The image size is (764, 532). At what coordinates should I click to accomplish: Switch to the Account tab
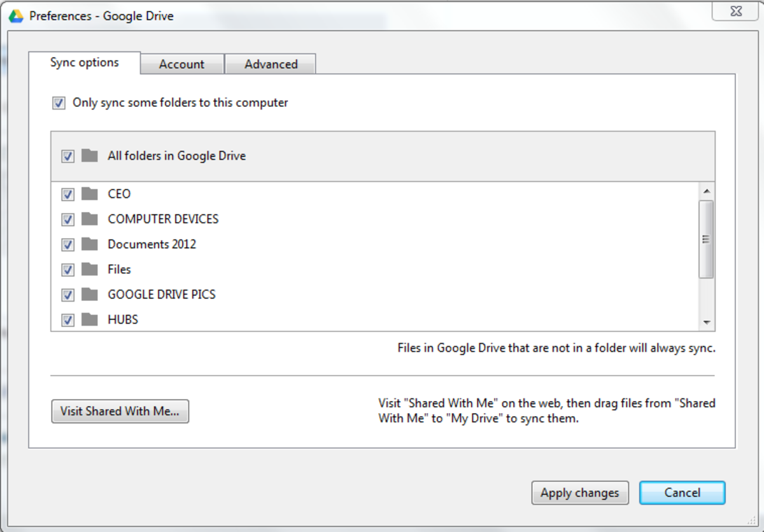pyautogui.click(x=182, y=64)
